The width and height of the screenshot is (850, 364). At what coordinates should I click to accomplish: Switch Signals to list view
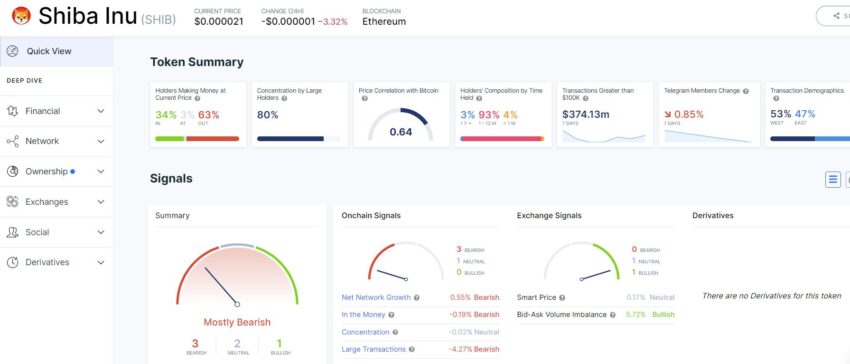833,179
